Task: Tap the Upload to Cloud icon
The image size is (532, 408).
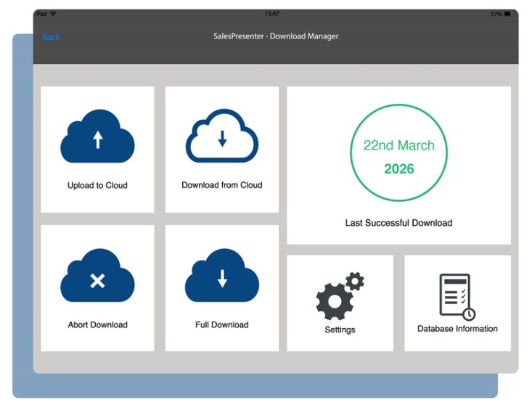Action: (97, 136)
